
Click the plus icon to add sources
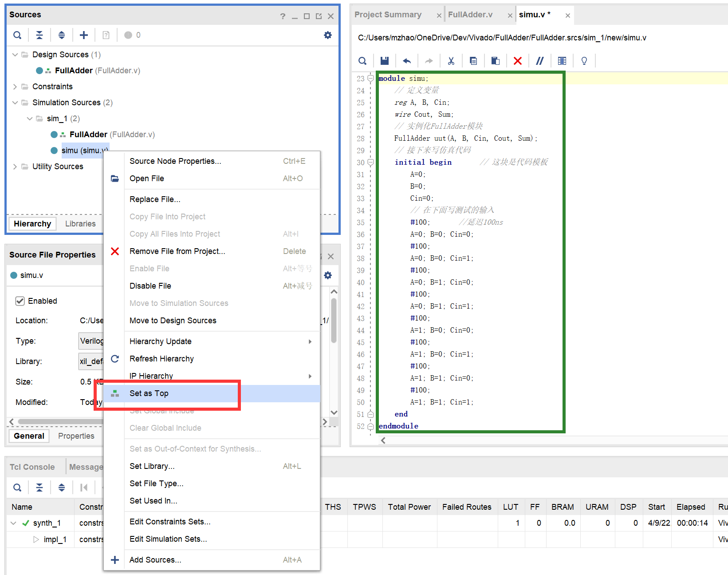tap(83, 35)
